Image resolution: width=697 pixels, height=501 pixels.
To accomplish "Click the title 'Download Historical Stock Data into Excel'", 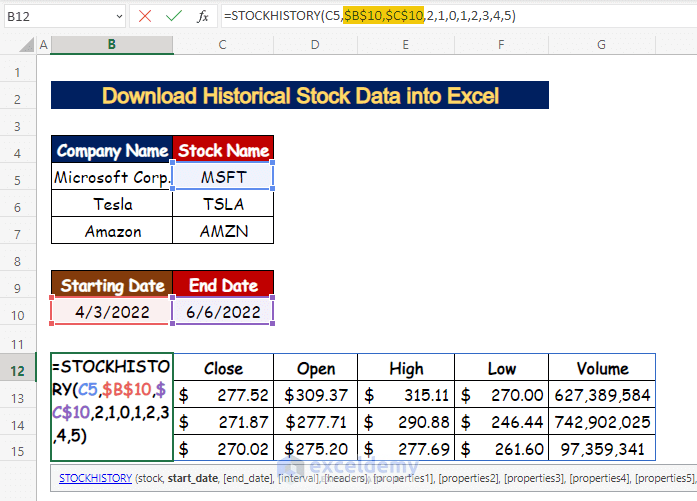I will (300, 95).
